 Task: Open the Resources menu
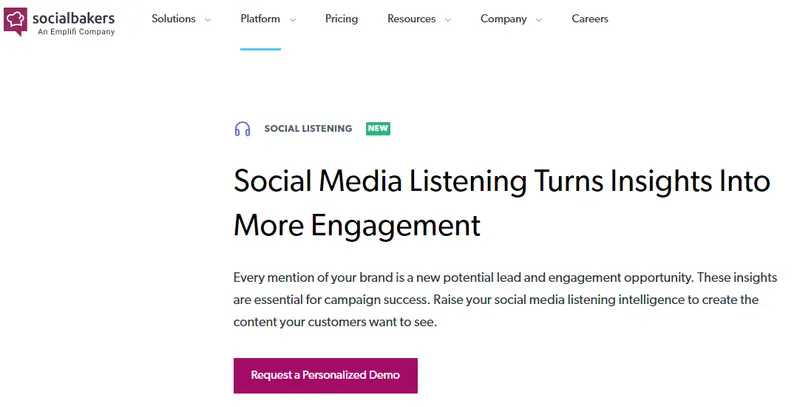(x=411, y=19)
